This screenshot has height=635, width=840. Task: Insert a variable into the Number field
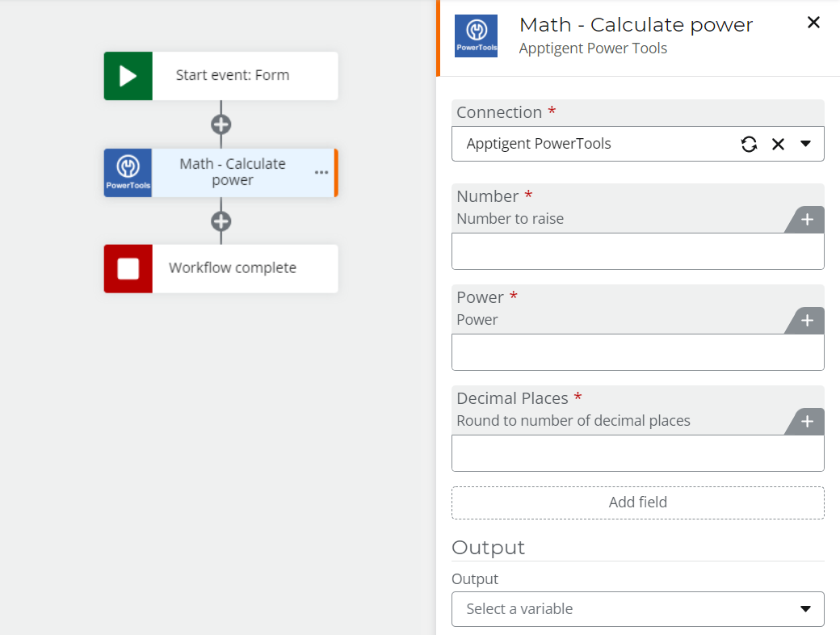805,219
